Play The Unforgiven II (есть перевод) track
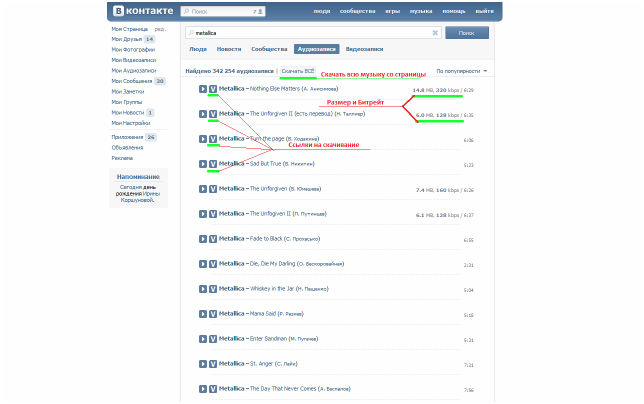Image resolution: width=644 pixels, height=404 pixels. coord(203,114)
